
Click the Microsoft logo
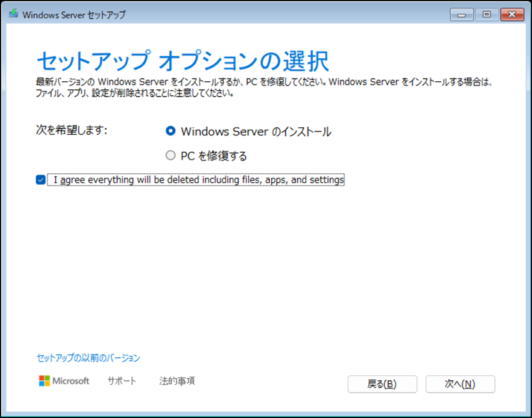64,381
